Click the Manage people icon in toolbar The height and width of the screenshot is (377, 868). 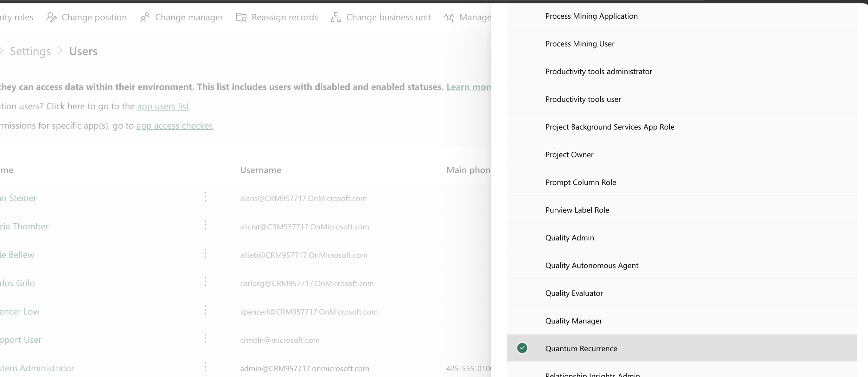(x=449, y=17)
